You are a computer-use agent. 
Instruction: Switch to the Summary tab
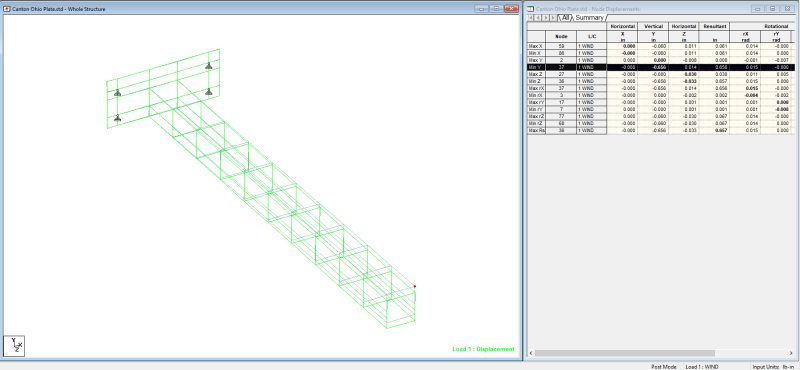589,18
